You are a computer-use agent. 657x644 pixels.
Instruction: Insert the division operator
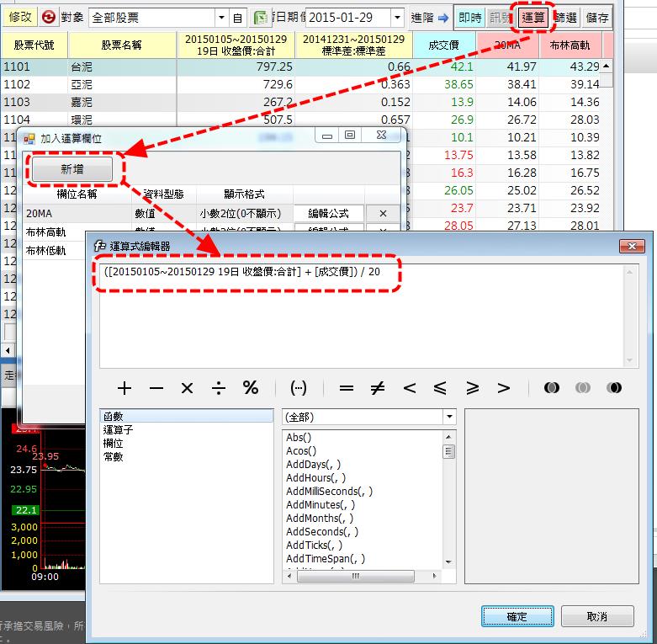[219, 388]
